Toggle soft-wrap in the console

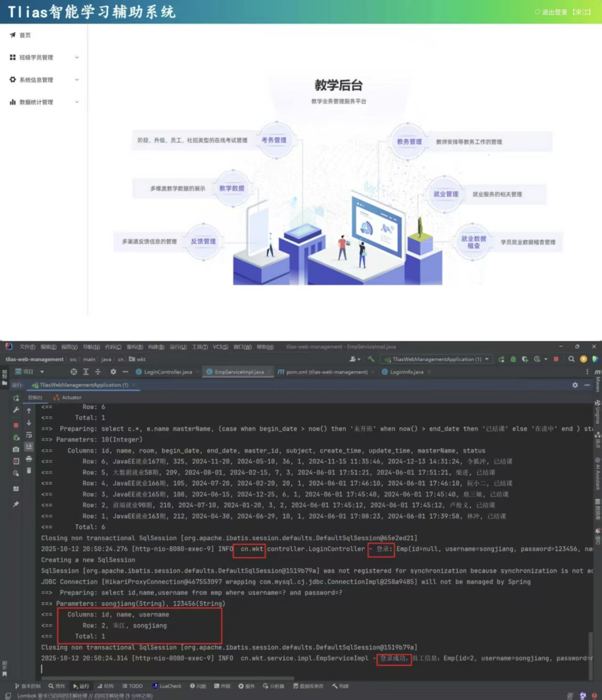click(29, 435)
